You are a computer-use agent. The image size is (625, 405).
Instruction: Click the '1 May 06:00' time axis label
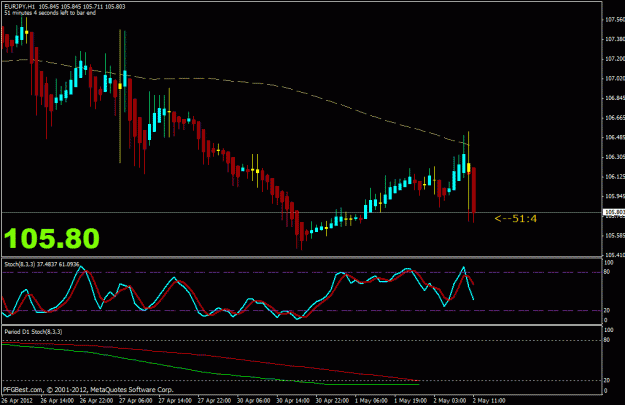[x=371, y=400]
